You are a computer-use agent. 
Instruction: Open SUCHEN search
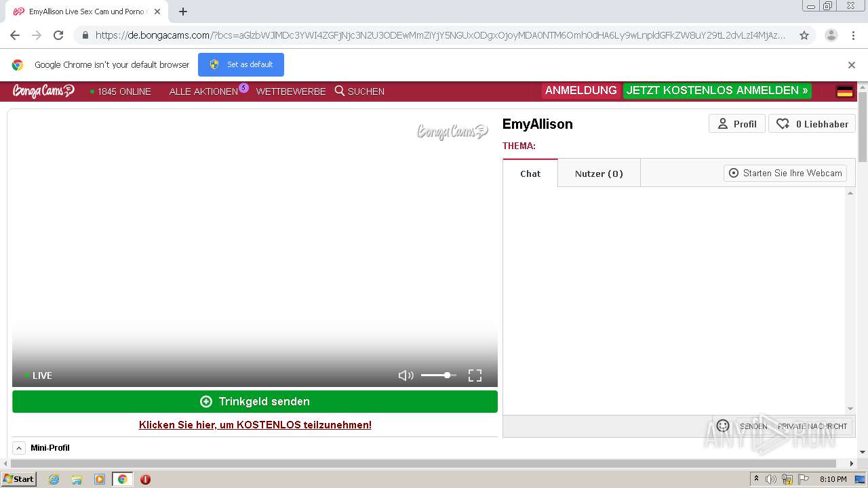tap(359, 91)
